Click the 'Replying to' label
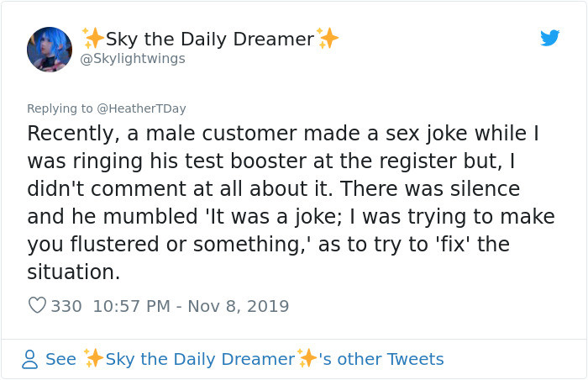Viewport: 588px width, 380px height. click(x=60, y=108)
